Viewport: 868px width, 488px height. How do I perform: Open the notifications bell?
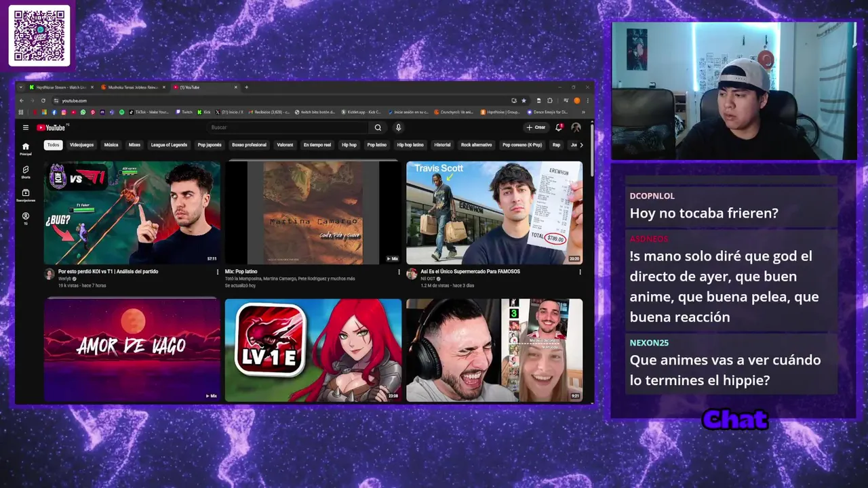click(559, 127)
